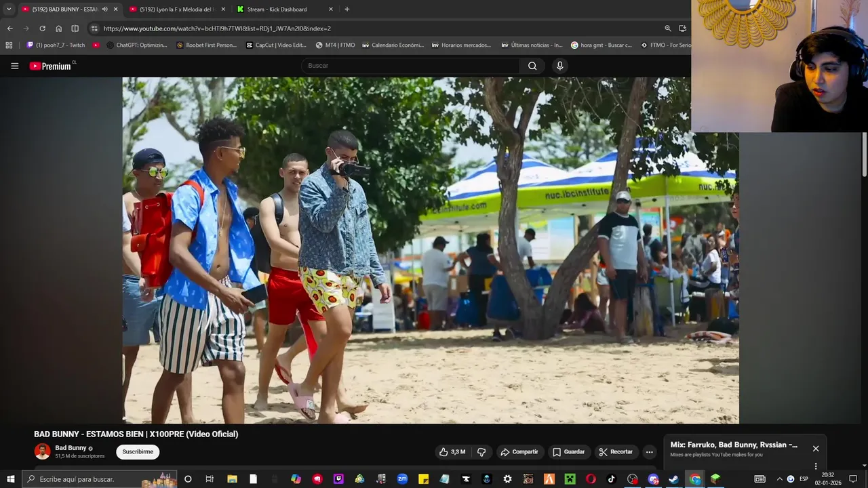Open the hora gmt - Buscar bookmark
868x488 pixels.
(601, 45)
